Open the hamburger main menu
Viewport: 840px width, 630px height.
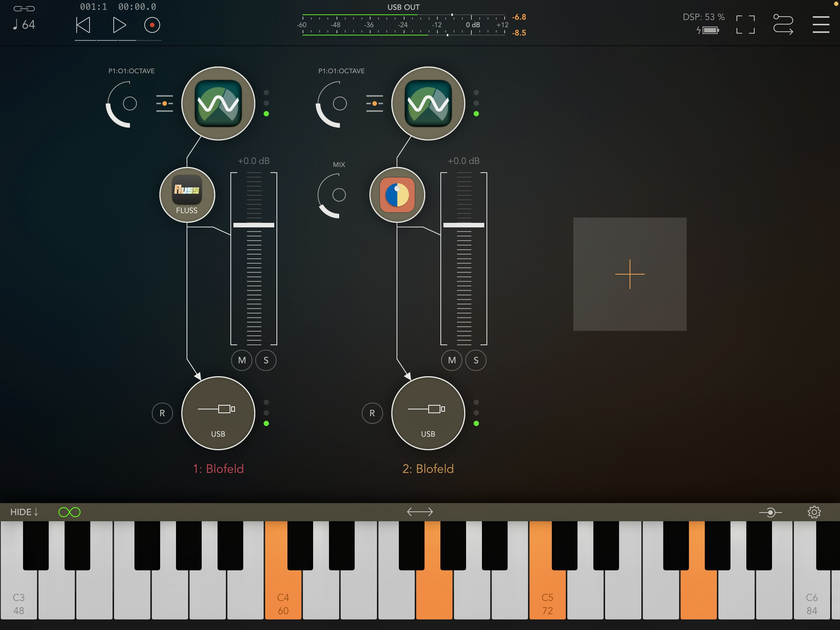click(x=821, y=25)
